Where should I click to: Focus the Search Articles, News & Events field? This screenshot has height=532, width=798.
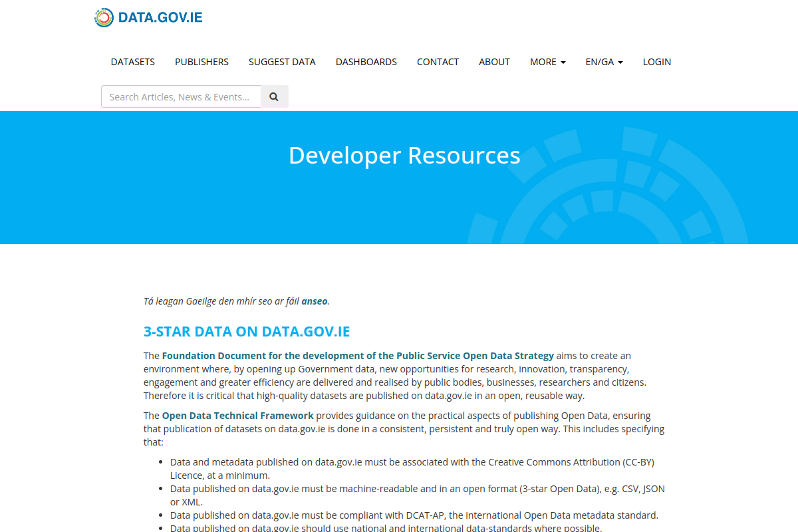pyautogui.click(x=181, y=96)
